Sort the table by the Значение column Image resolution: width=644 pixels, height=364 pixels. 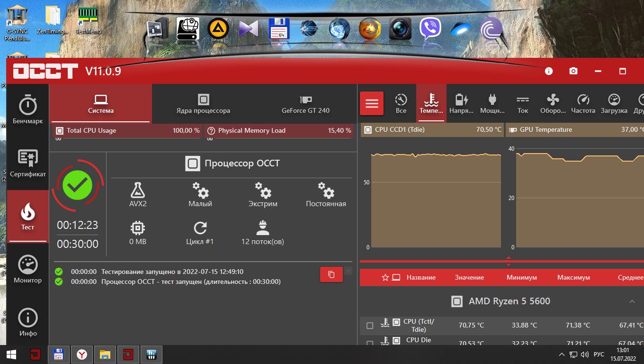point(469,277)
